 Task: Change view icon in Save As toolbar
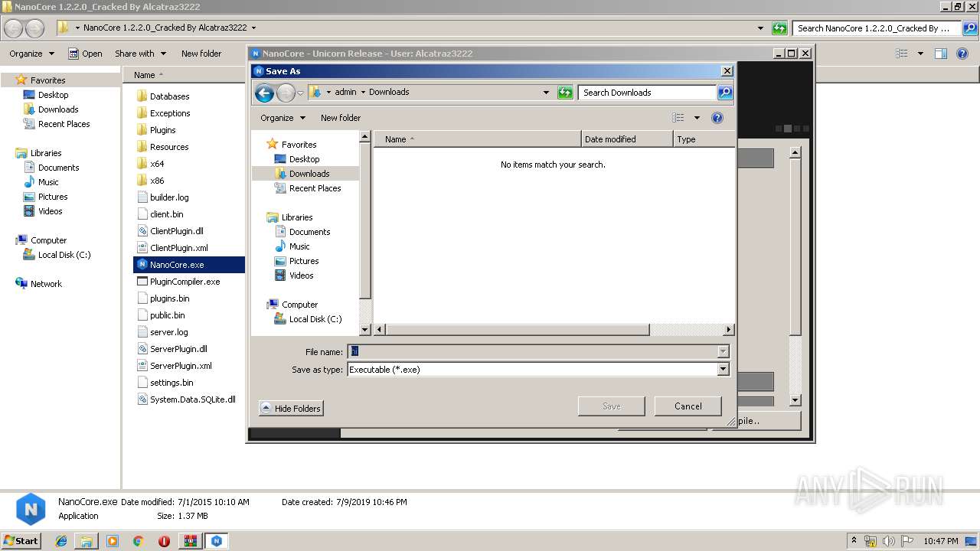(x=678, y=118)
